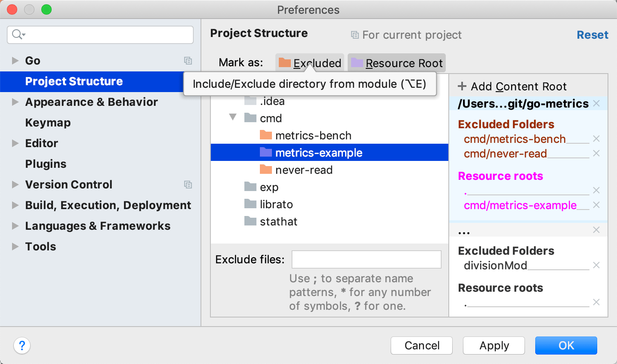617x364 pixels.
Task: Remove the divisionMod excluded folder
Action: click(x=596, y=265)
